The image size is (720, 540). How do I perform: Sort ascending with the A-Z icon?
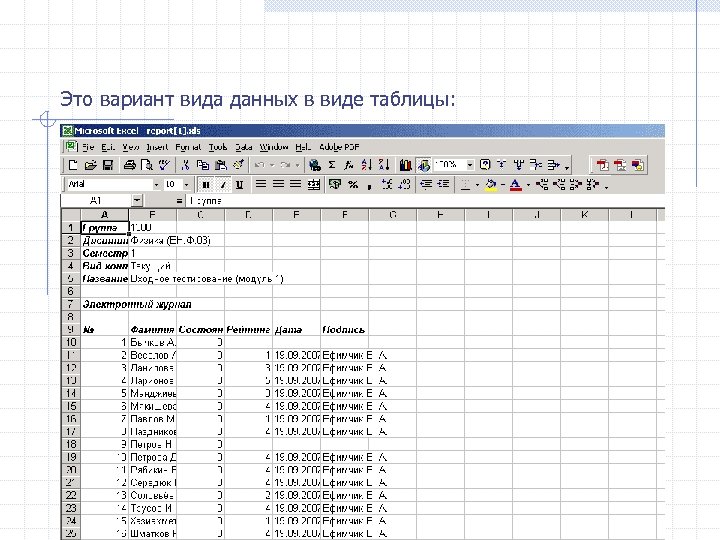[x=366, y=165]
